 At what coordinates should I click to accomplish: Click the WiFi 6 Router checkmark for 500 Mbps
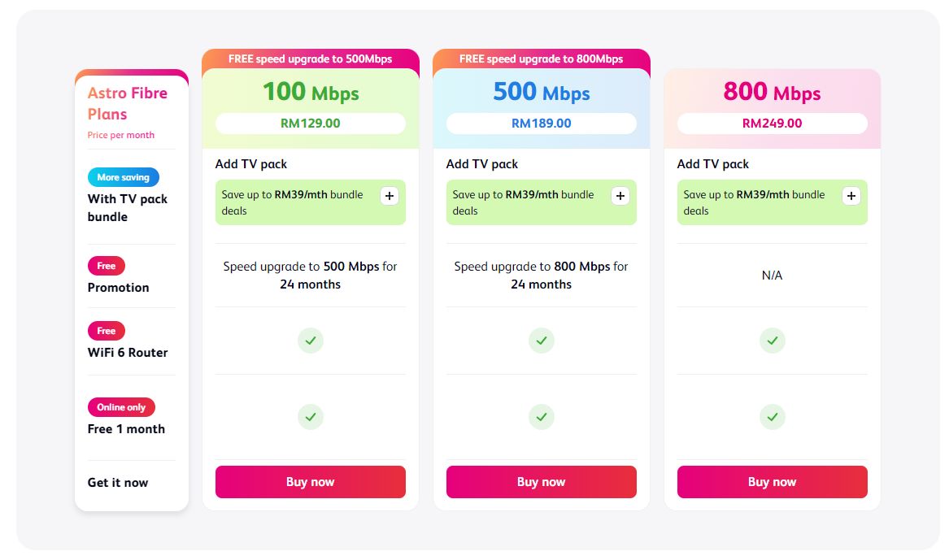click(541, 341)
